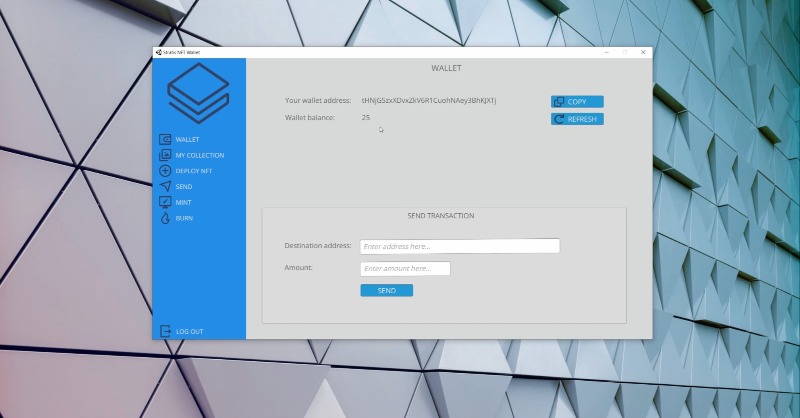Click the Deploy NFT plus-circle icon
The width and height of the screenshot is (800, 418).
[x=165, y=170]
